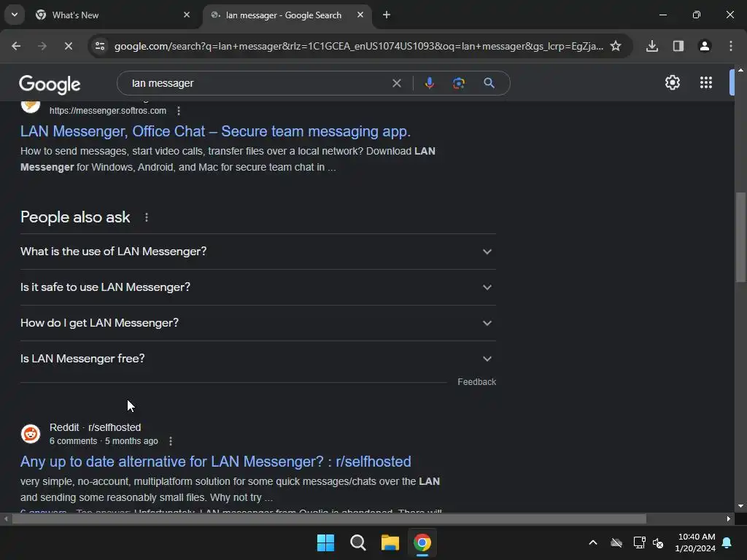Open notifications bell in tray
The width and height of the screenshot is (747, 560).
pos(727,542)
